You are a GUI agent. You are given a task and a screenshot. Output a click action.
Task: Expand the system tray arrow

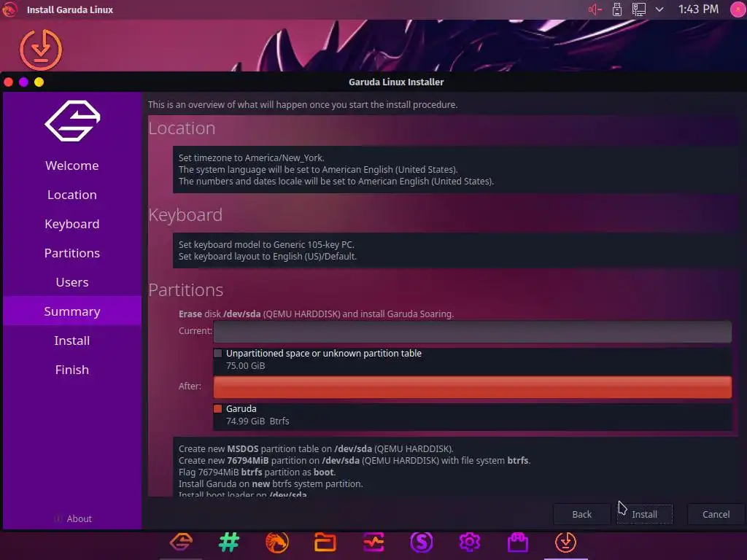pos(659,9)
